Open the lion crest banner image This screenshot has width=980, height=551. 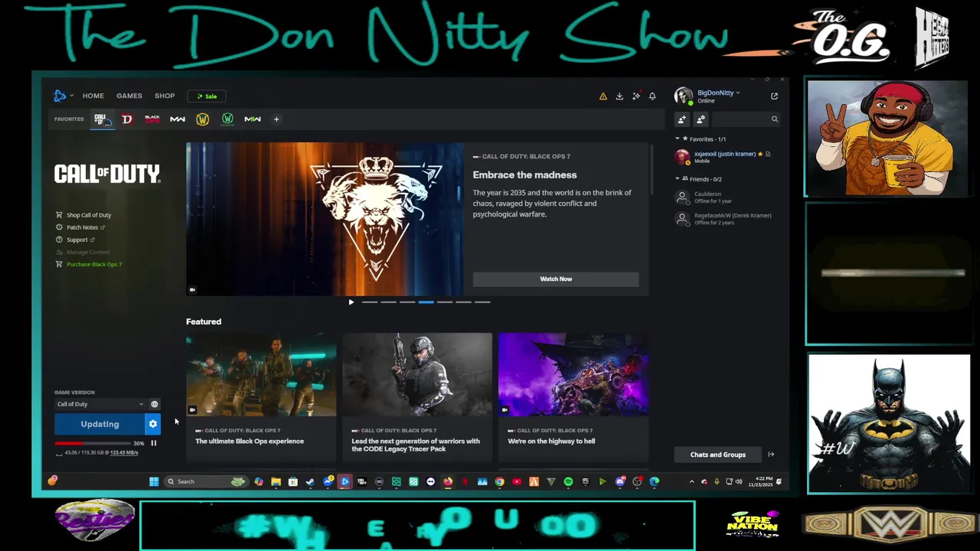[x=325, y=219]
